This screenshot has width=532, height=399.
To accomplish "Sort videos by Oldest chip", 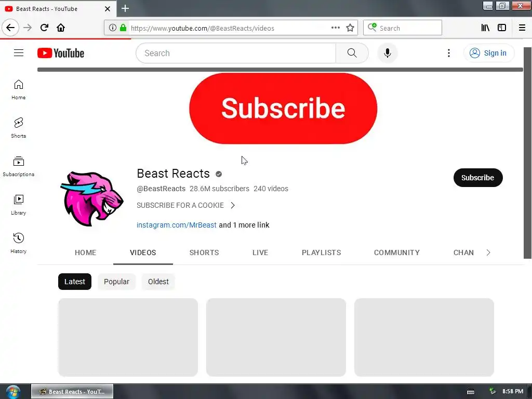I will point(158,282).
